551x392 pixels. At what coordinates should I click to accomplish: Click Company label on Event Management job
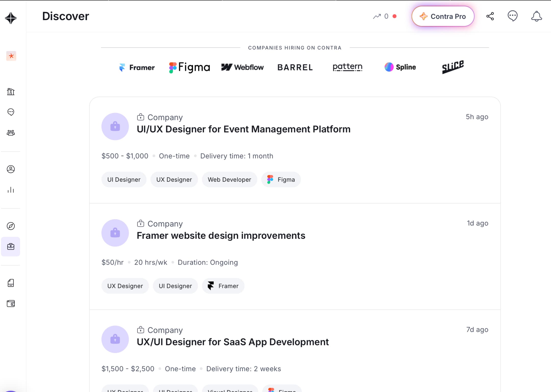tap(165, 117)
